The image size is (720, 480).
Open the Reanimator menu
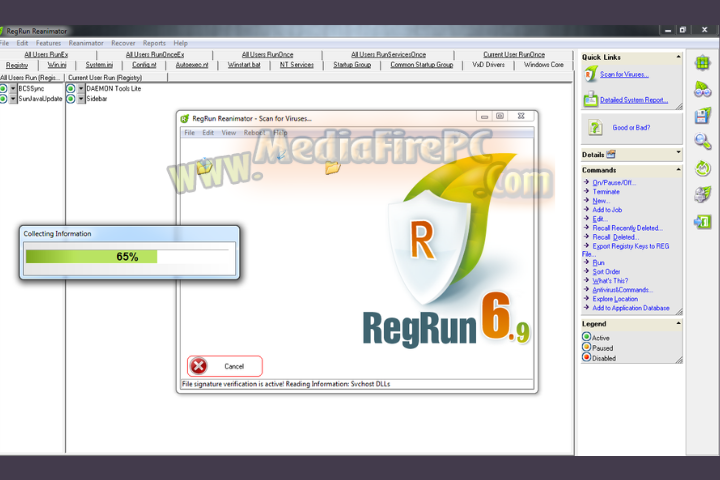coord(86,43)
